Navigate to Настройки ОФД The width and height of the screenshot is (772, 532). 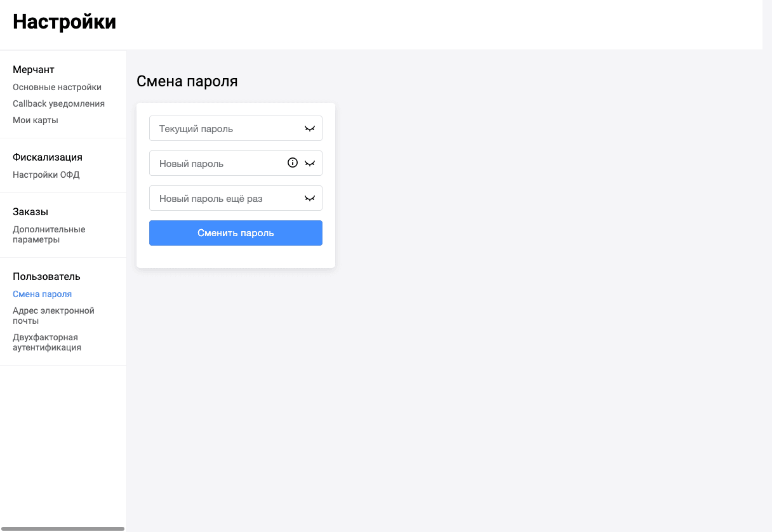(46, 175)
